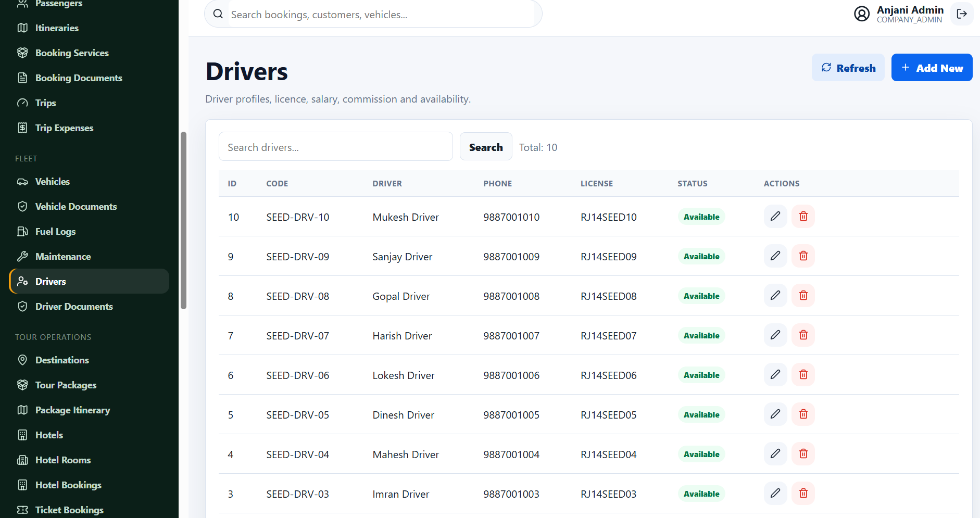This screenshot has height=518, width=980.
Task: Edit Gopal Driver entry
Action: click(x=775, y=295)
